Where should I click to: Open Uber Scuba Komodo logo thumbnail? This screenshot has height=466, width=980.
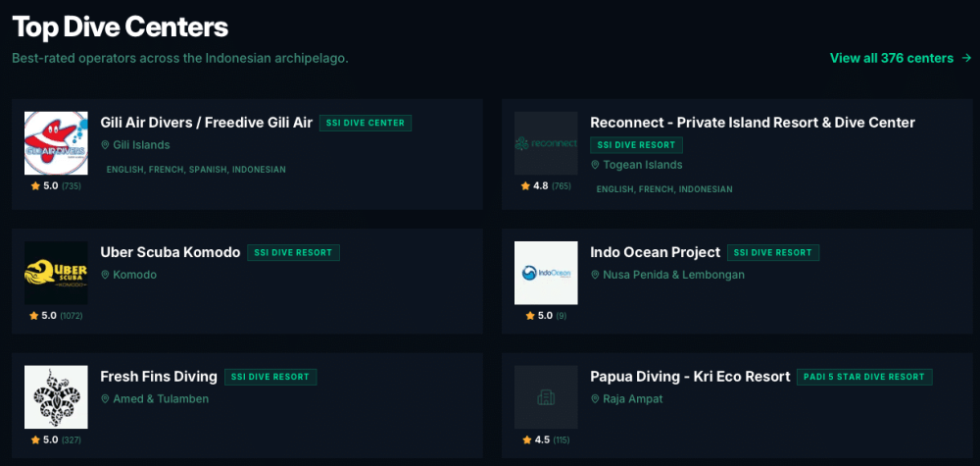point(56,274)
